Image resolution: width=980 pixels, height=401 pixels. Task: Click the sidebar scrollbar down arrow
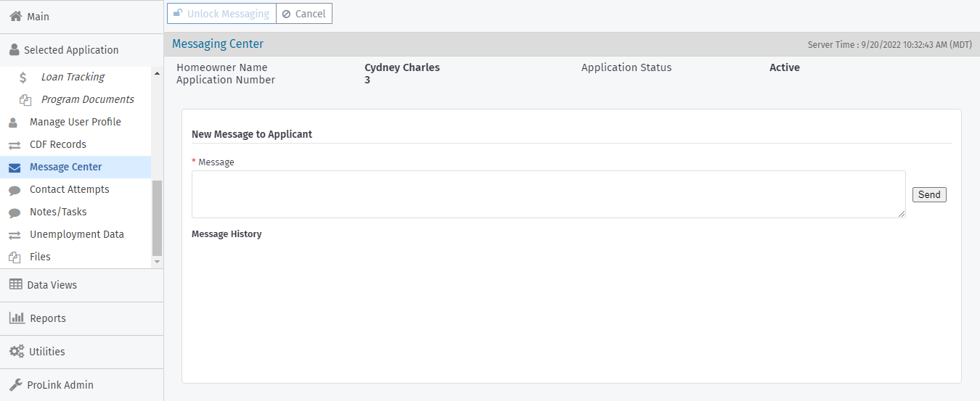[x=157, y=261]
